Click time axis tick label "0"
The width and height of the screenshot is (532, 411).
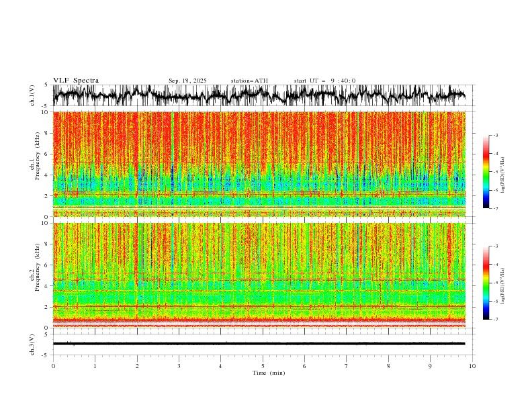tap(53, 366)
